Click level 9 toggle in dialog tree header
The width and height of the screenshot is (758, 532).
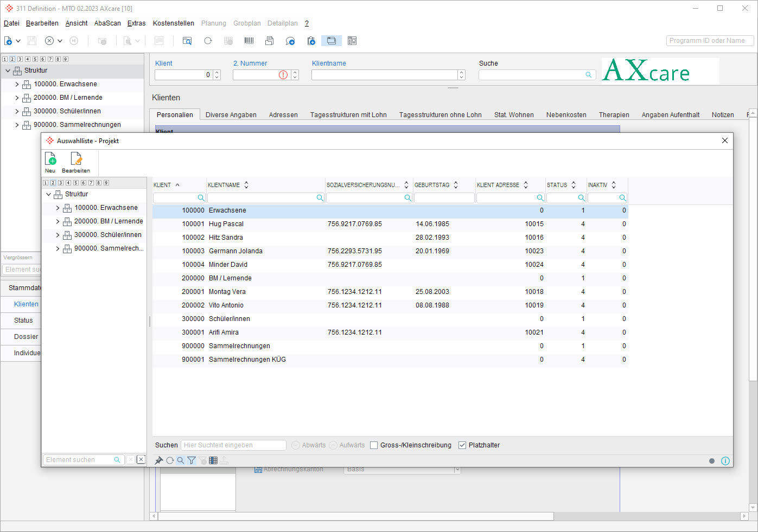(x=106, y=183)
